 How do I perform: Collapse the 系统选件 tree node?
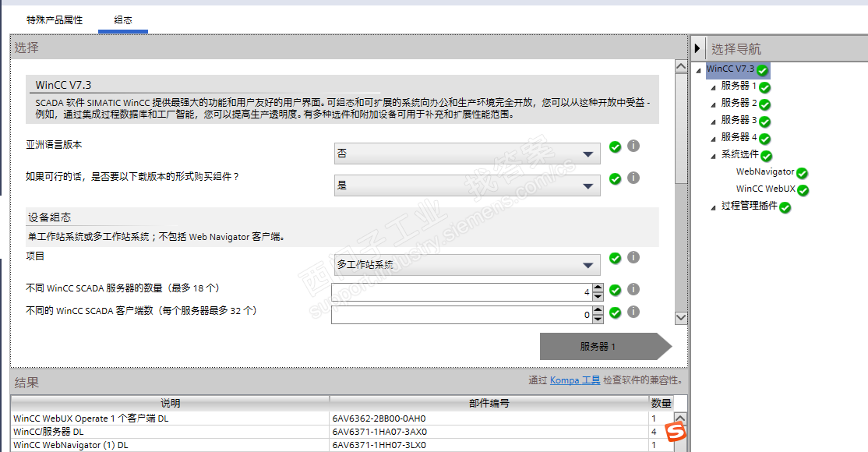(x=713, y=156)
